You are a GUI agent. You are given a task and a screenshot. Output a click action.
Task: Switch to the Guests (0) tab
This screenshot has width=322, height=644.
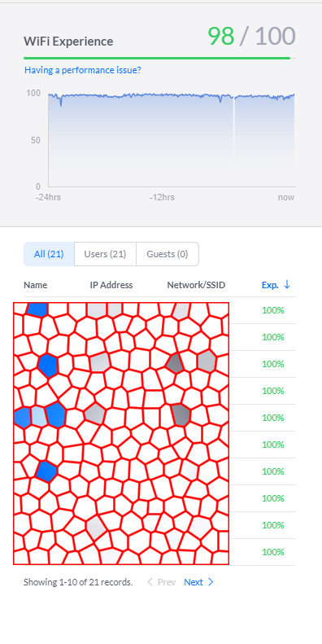[168, 254]
